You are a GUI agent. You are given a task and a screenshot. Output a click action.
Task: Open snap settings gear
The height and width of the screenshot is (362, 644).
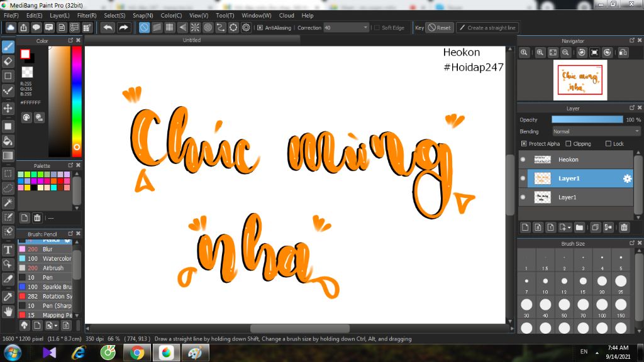(246, 28)
